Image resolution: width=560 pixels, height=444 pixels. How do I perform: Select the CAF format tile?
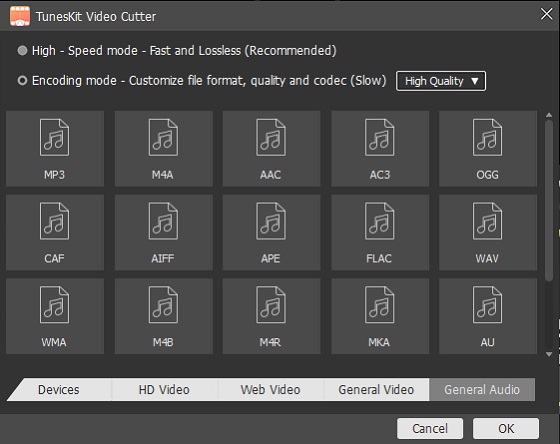pyautogui.click(x=55, y=233)
